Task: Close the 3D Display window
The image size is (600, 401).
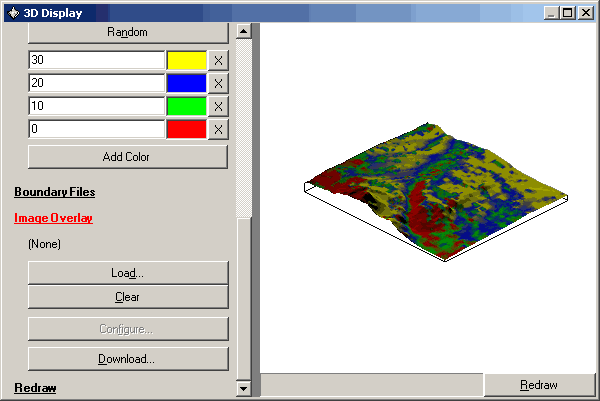Action: pyautogui.click(x=586, y=13)
